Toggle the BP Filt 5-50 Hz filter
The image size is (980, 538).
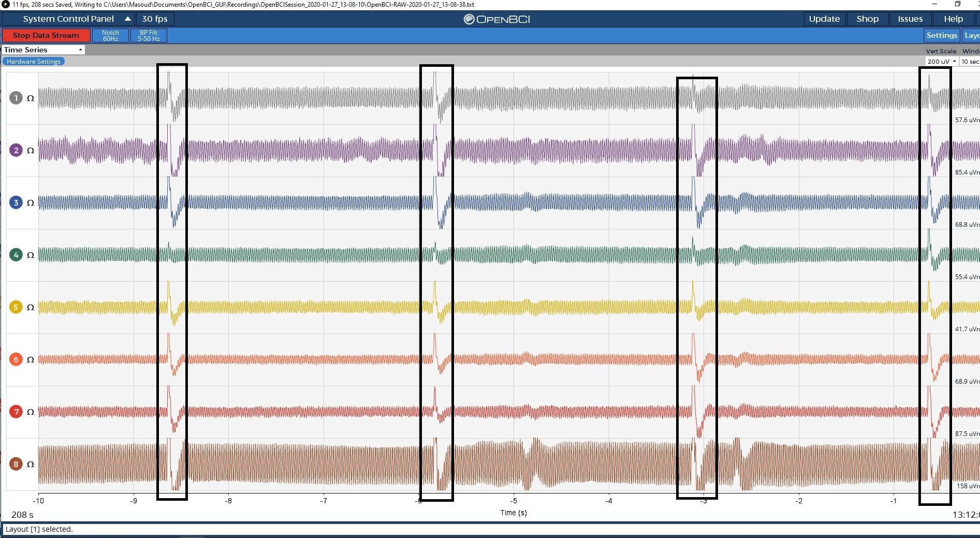[x=148, y=35]
